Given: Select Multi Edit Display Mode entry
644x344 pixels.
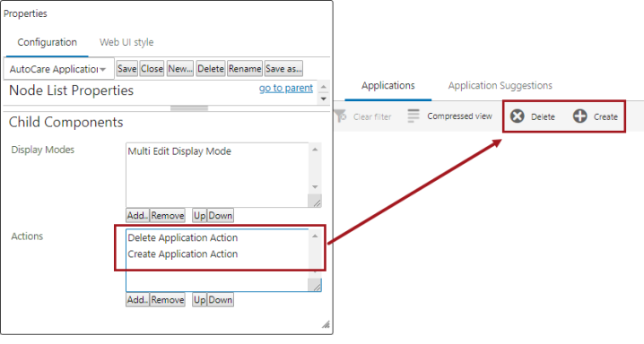Looking at the screenshot, I should click(x=179, y=151).
